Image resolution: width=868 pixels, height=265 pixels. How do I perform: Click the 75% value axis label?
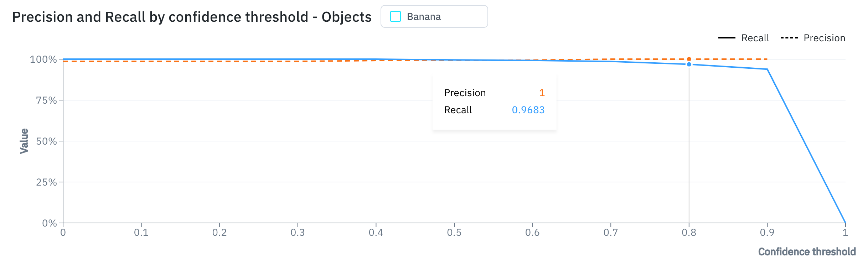[x=46, y=100]
